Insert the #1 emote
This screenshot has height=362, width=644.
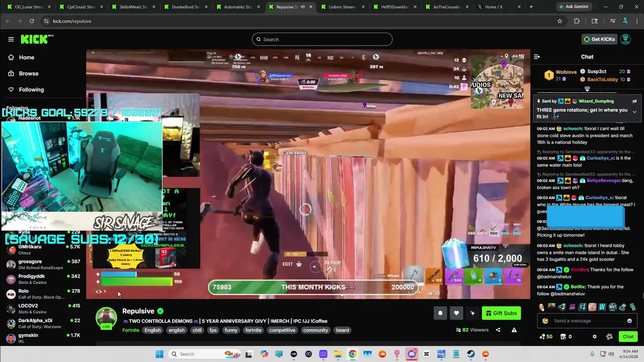(582, 307)
